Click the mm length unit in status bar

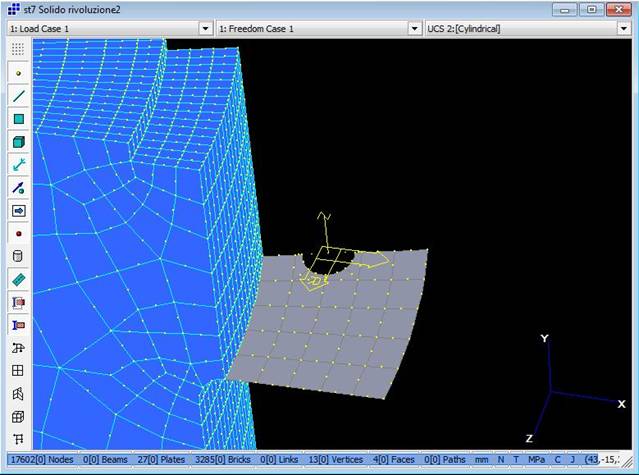[482, 458]
